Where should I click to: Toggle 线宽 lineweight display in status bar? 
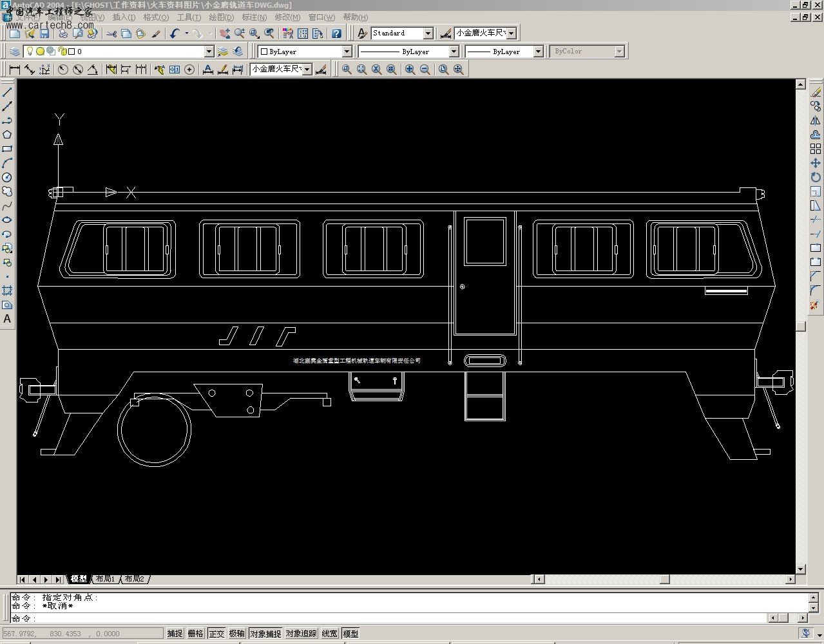tap(330, 634)
